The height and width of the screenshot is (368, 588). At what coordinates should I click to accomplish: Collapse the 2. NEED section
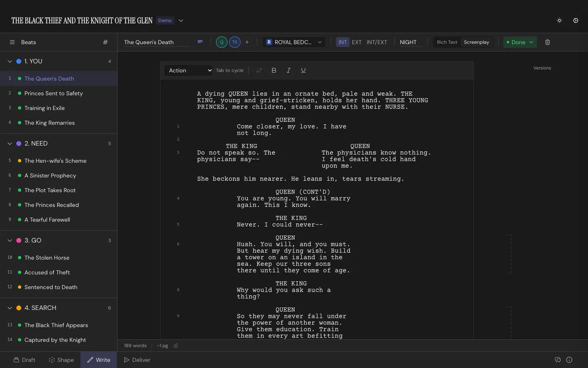point(10,144)
